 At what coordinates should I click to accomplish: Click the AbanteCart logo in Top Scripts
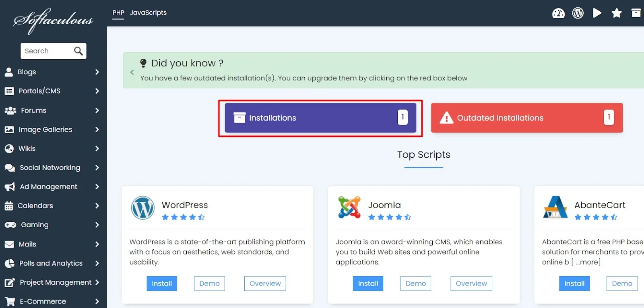pos(555,207)
